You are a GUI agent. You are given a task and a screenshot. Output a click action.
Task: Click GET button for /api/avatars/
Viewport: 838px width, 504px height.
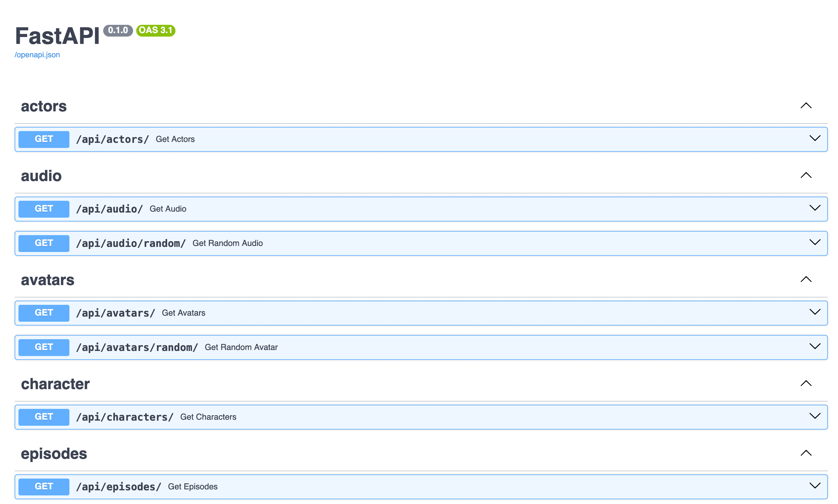click(x=44, y=313)
